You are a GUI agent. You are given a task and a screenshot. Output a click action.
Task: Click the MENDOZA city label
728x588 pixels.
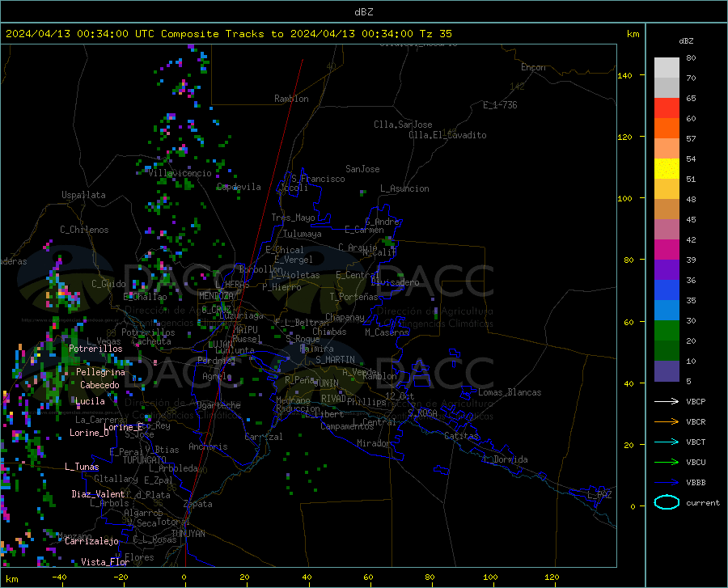pyautogui.click(x=216, y=296)
